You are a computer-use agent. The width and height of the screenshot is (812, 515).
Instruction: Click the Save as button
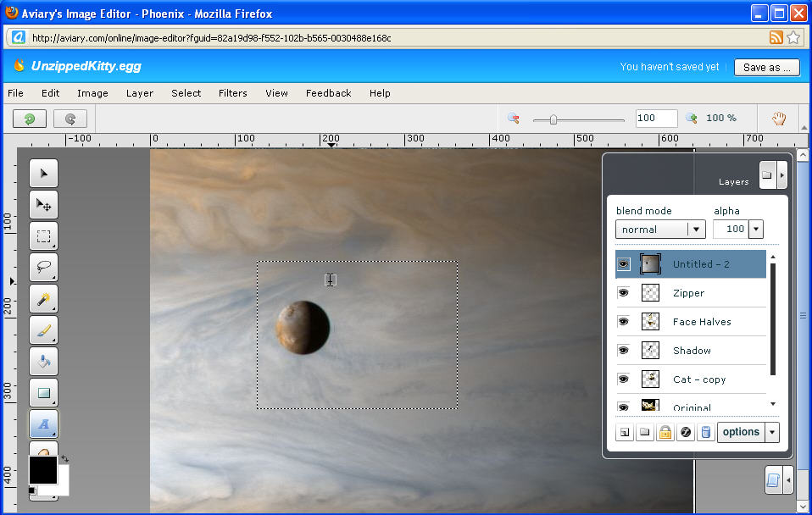pos(765,67)
